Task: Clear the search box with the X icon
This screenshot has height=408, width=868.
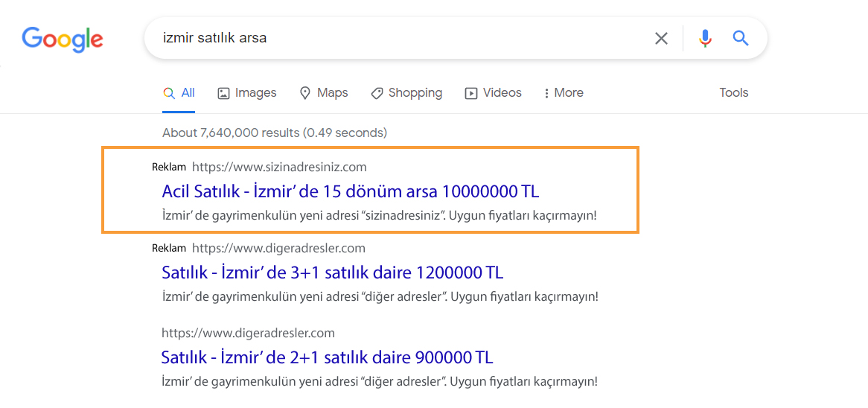Action: click(661, 38)
